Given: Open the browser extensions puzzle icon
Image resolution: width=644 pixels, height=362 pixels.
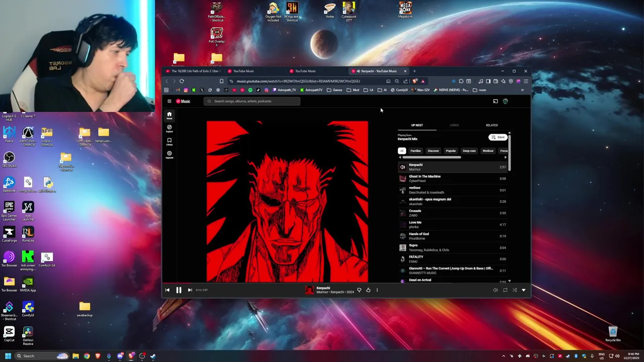Looking at the screenshot, I should (x=461, y=81).
